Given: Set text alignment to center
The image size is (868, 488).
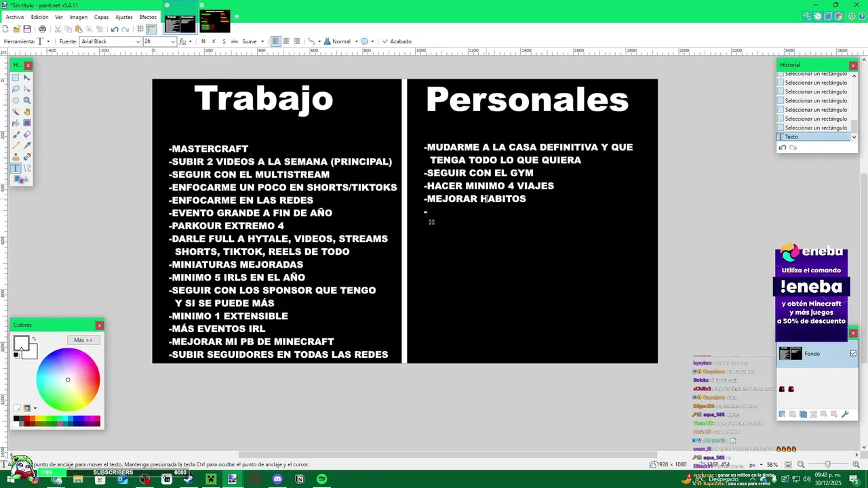Looking at the screenshot, I should [x=285, y=41].
